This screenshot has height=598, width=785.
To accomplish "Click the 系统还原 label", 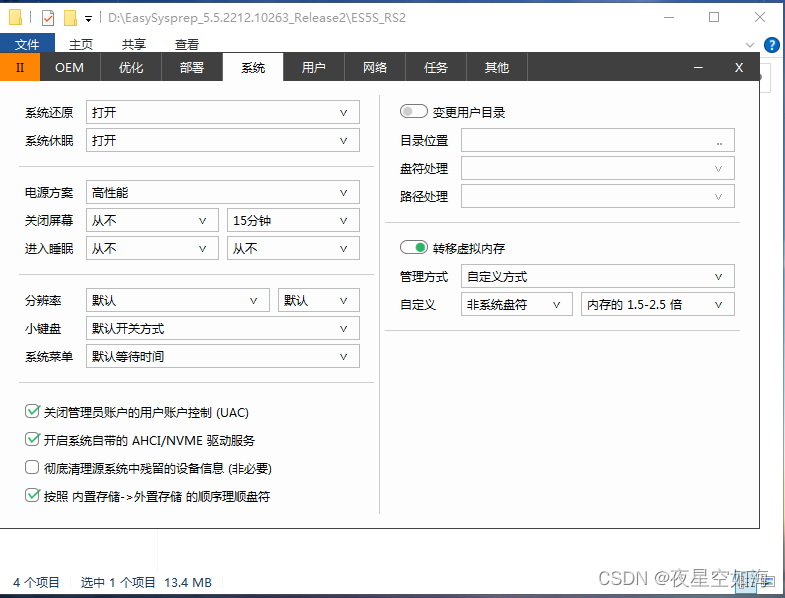I will point(49,113).
